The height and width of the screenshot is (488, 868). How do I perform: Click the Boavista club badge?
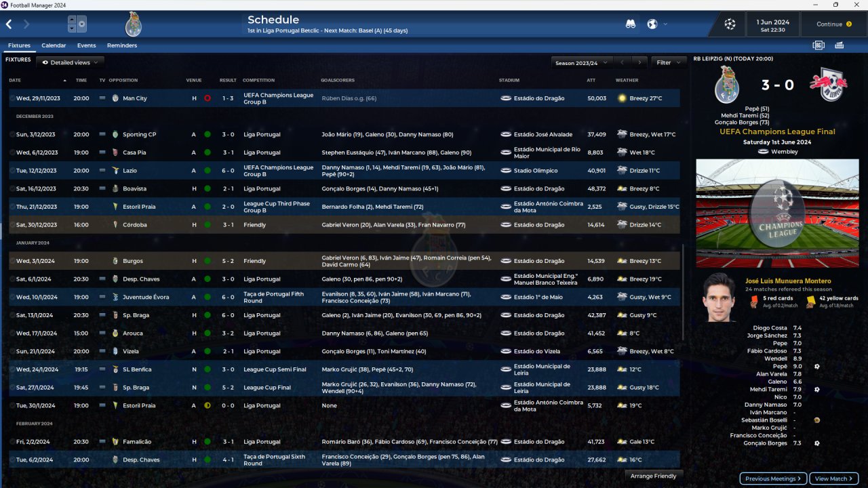click(115, 188)
